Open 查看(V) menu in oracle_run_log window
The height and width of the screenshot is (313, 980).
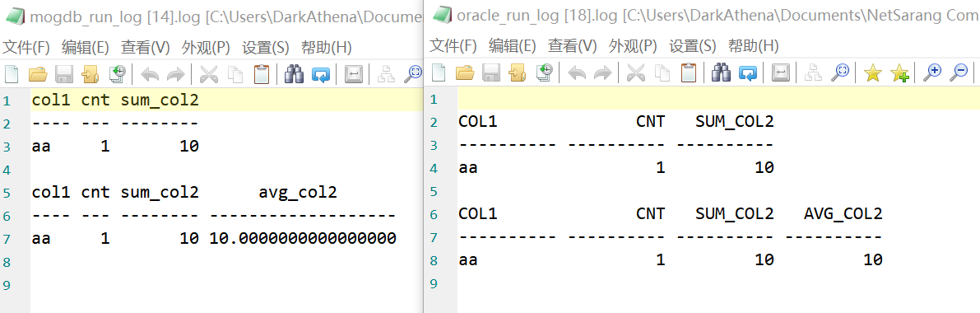[x=573, y=45]
